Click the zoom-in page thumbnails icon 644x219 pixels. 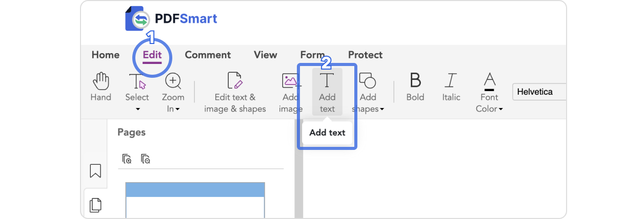(127, 159)
